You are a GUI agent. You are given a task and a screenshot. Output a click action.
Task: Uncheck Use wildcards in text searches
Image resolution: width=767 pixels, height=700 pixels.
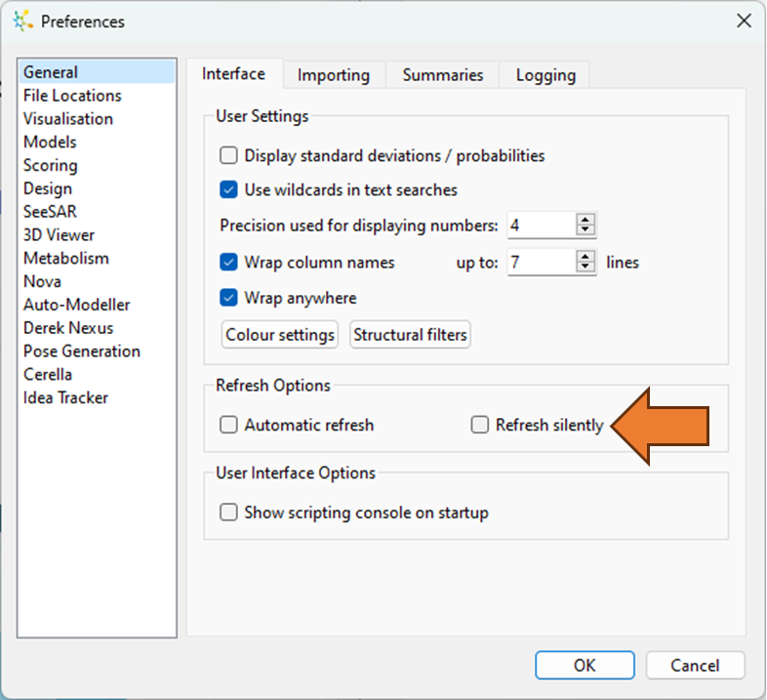pos(228,190)
